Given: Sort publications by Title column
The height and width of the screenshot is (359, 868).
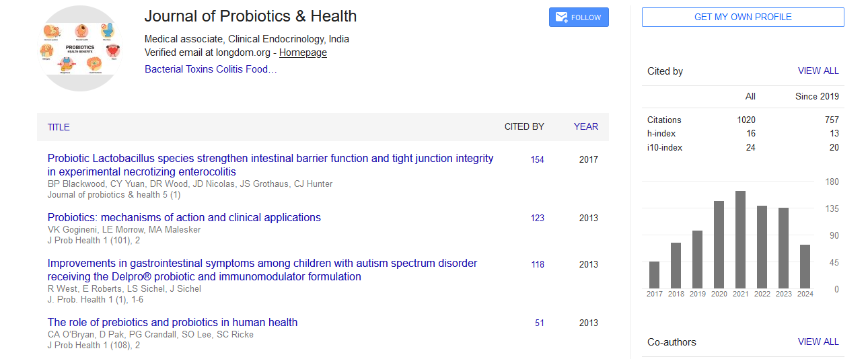Looking at the screenshot, I should (x=59, y=127).
